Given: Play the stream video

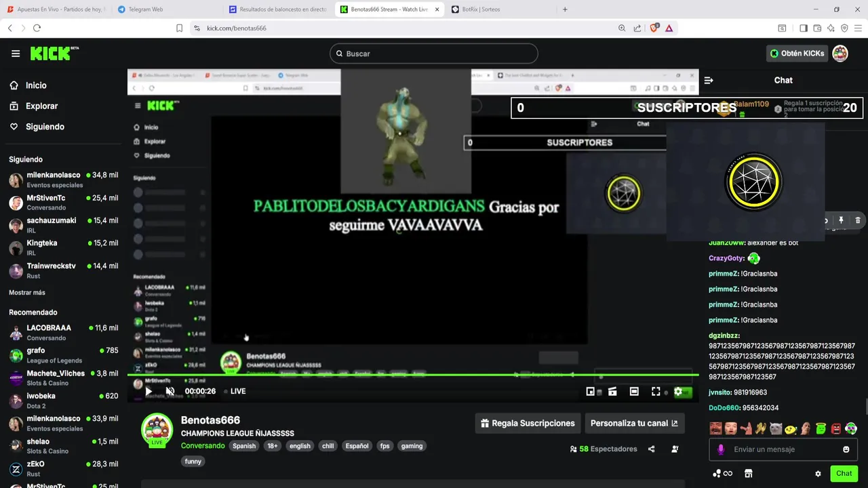Looking at the screenshot, I should point(149,391).
